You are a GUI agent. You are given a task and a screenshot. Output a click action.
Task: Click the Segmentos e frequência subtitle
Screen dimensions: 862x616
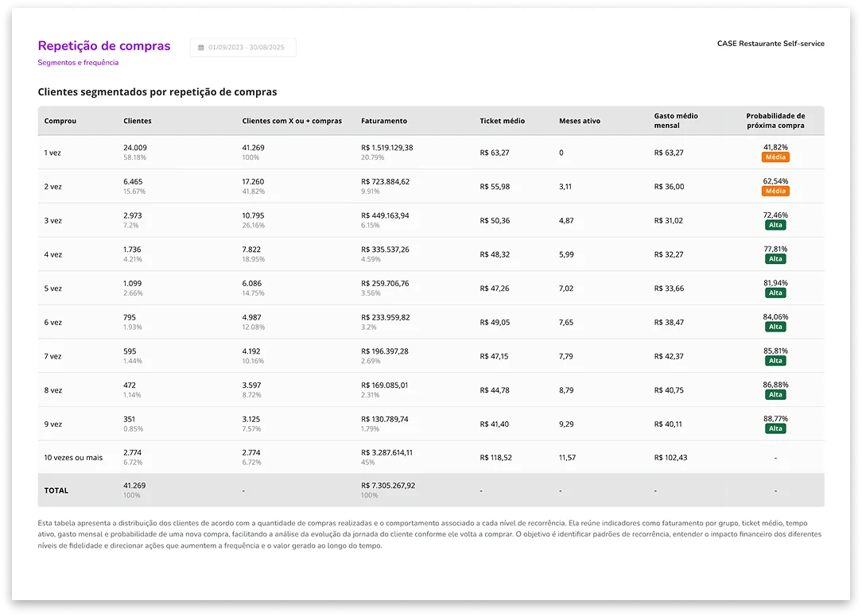coord(78,63)
